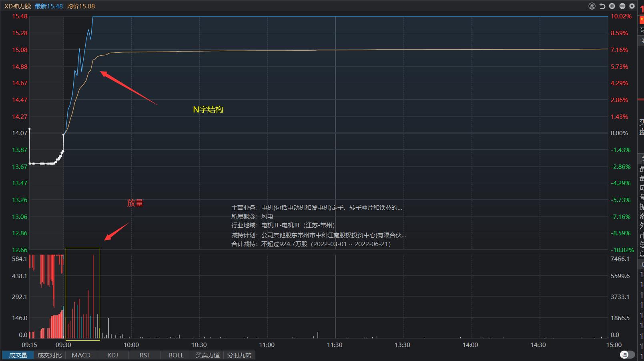Image resolution: width=644 pixels, height=361 pixels.
Task: Click the 12.66 bottom price axis label
Action: [x=20, y=250]
